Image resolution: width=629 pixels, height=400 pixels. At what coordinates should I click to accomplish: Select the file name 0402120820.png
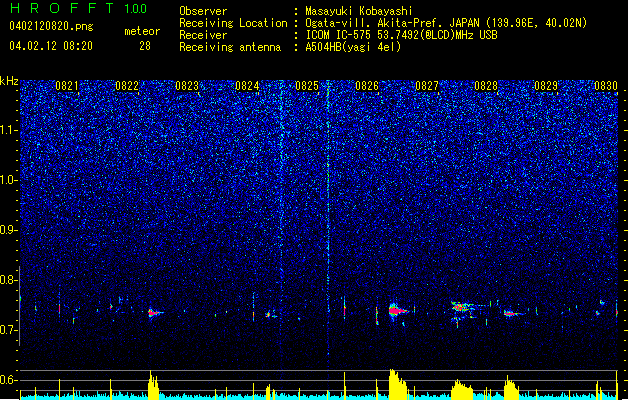click(51, 26)
